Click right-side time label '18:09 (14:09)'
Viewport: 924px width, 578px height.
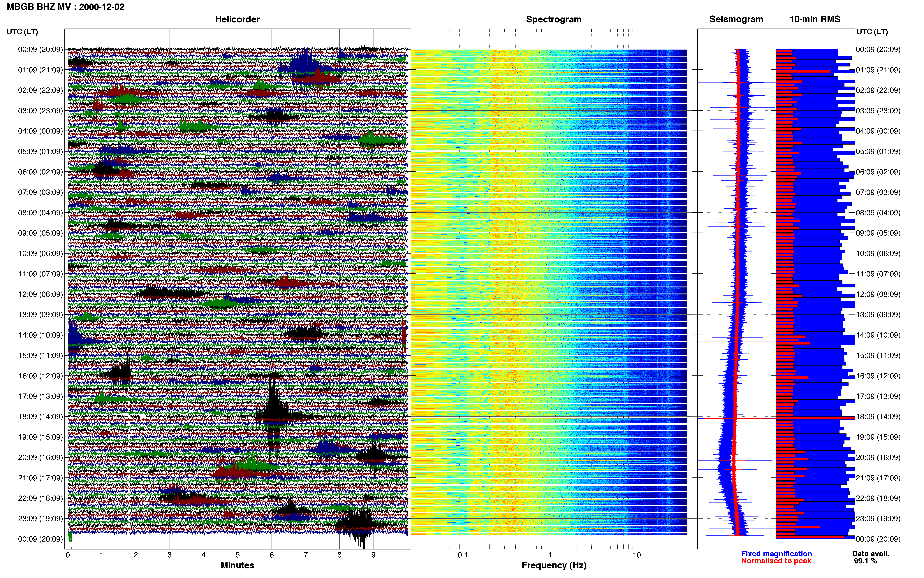click(878, 417)
